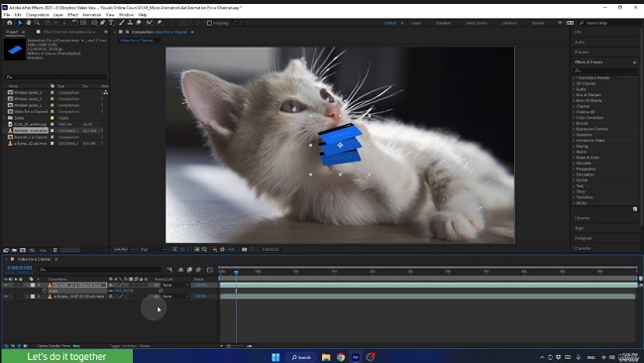Hide layer 1 using its eye icon
644x363 pixels.
pyautogui.click(x=6, y=285)
